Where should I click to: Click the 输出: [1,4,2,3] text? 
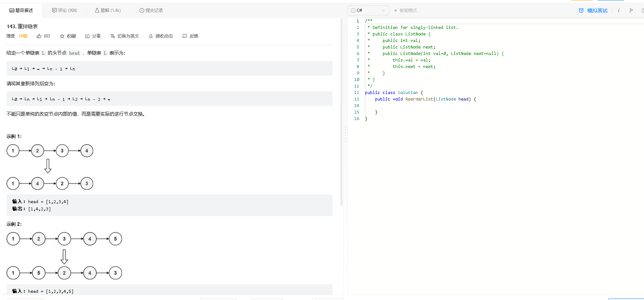[x=31, y=209]
